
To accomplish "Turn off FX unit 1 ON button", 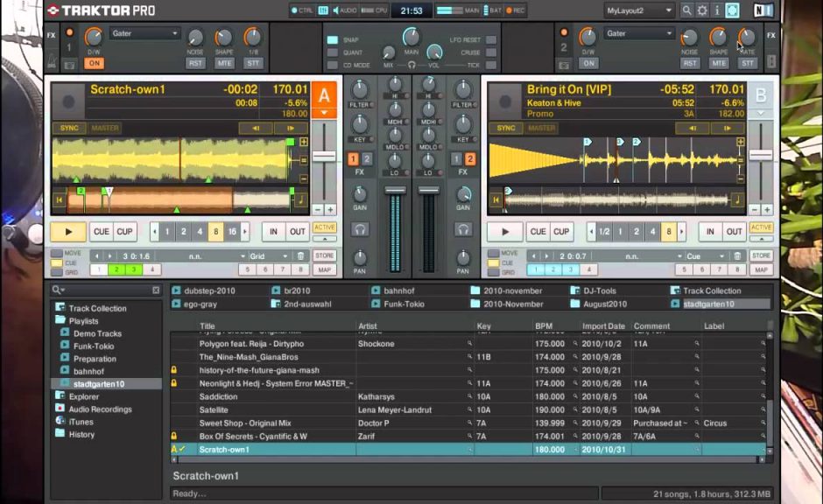I will (x=94, y=63).
